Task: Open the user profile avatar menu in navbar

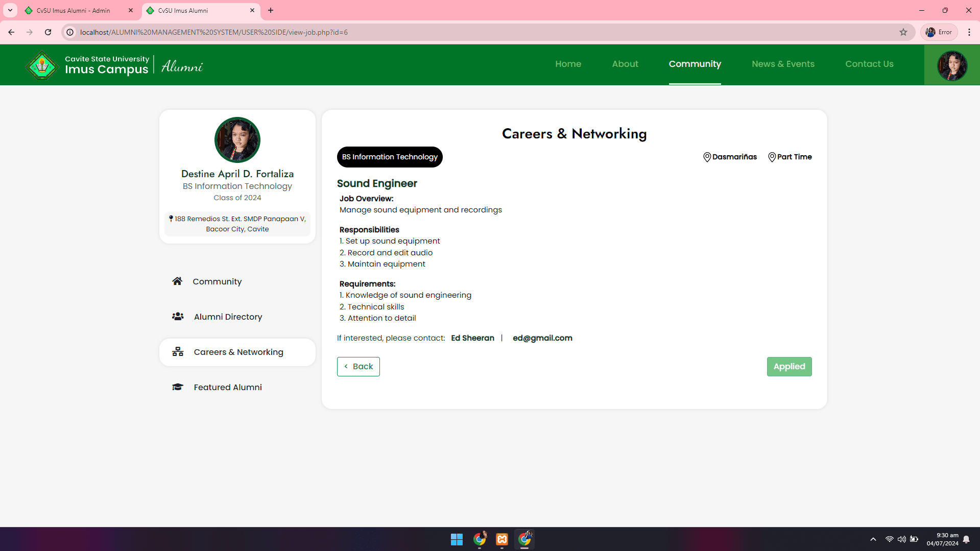Action: pos(952,65)
